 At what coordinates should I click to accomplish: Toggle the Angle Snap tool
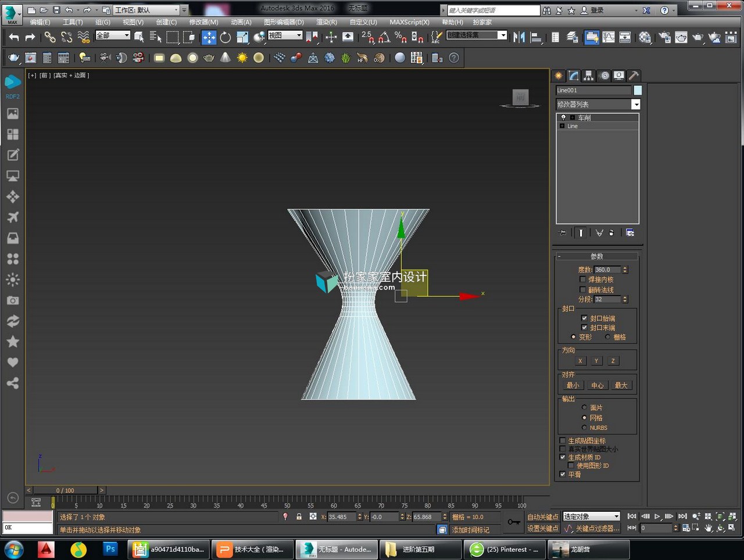(x=384, y=37)
